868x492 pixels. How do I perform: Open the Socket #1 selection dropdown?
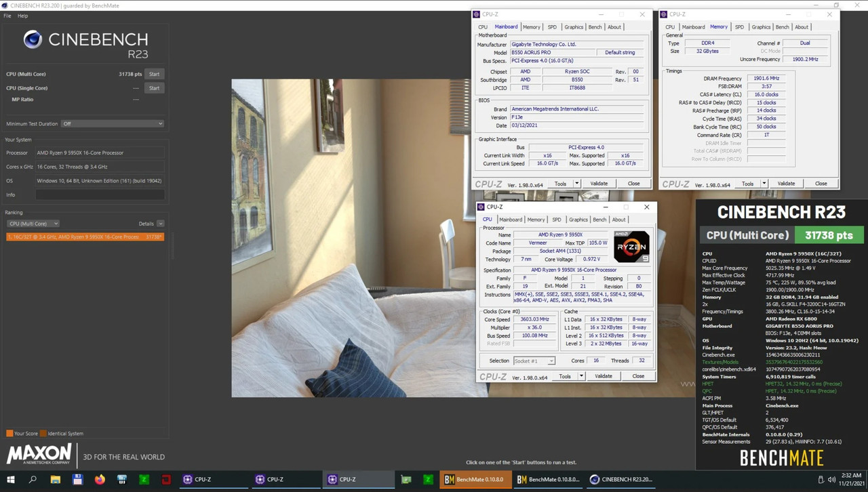534,361
